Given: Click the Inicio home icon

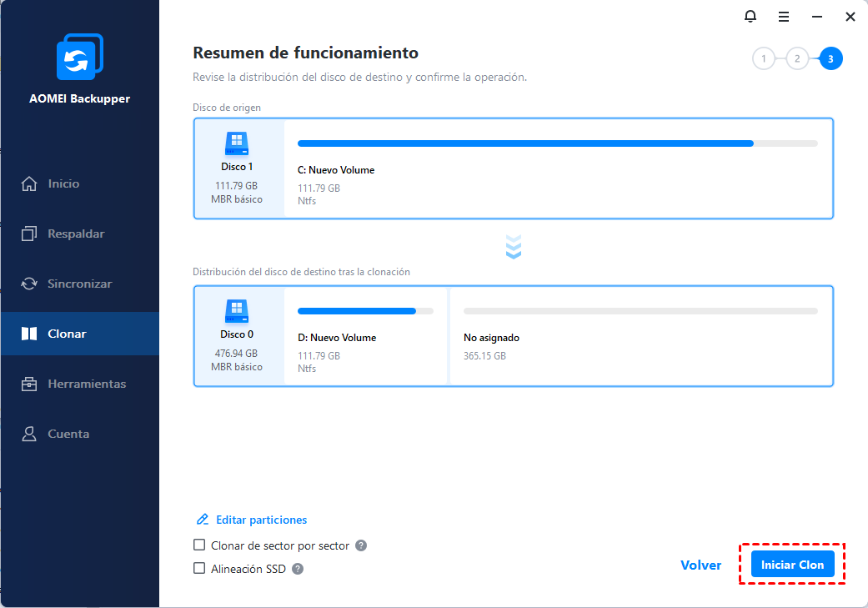Looking at the screenshot, I should (x=29, y=183).
